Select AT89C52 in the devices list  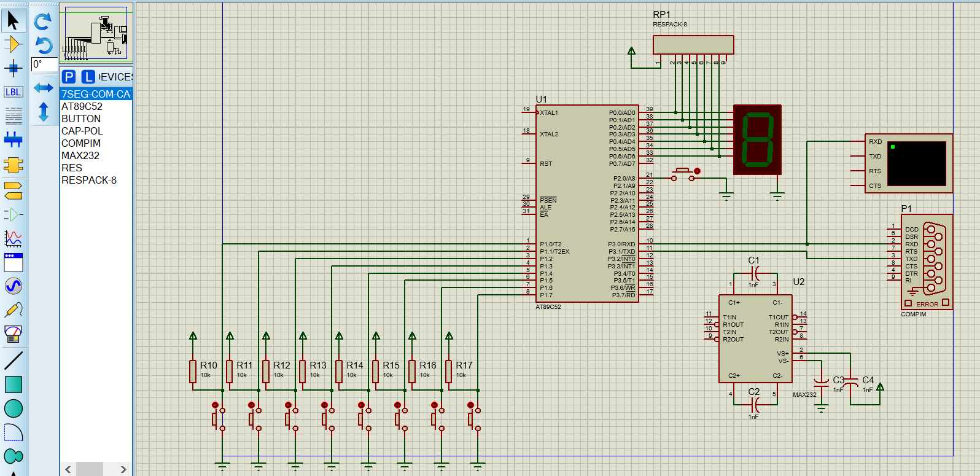82,106
